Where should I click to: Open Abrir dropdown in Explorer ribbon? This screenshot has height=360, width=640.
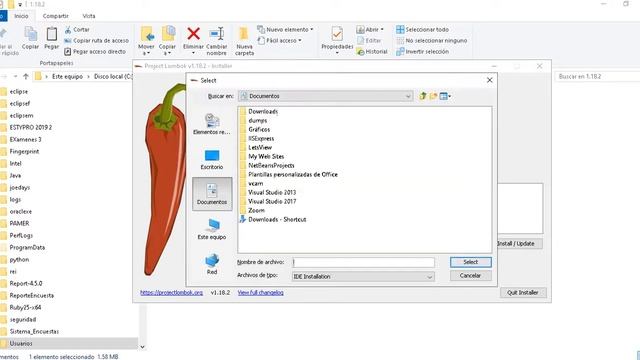coord(370,29)
